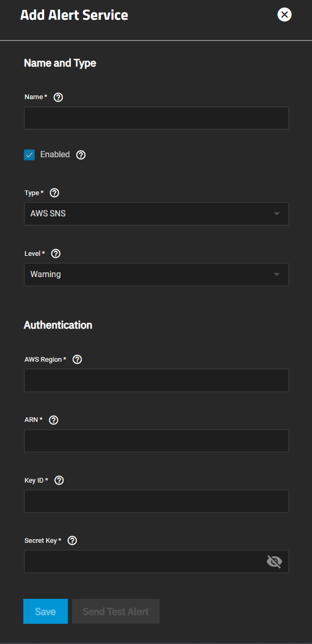Toggle Secret Key visibility eye icon
The image size is (312, 644).
point(274,561)
